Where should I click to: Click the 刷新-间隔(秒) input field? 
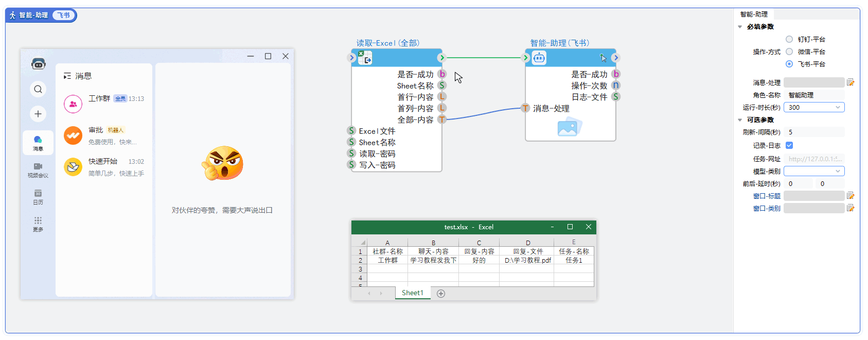[x=813, y=132]
